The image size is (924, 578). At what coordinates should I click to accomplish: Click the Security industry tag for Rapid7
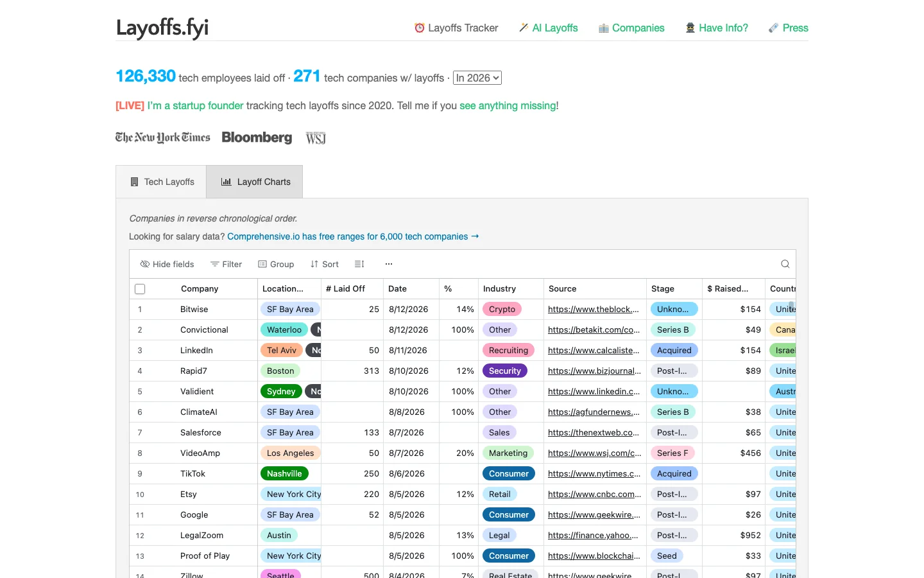pyautogui.click(x=505, y=371)
